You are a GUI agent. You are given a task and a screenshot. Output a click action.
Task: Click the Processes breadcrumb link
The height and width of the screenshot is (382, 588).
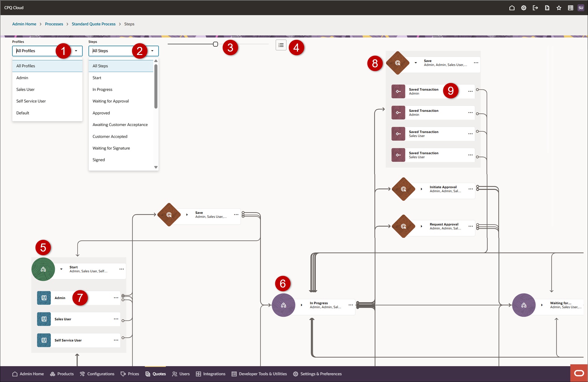[54, 24]
